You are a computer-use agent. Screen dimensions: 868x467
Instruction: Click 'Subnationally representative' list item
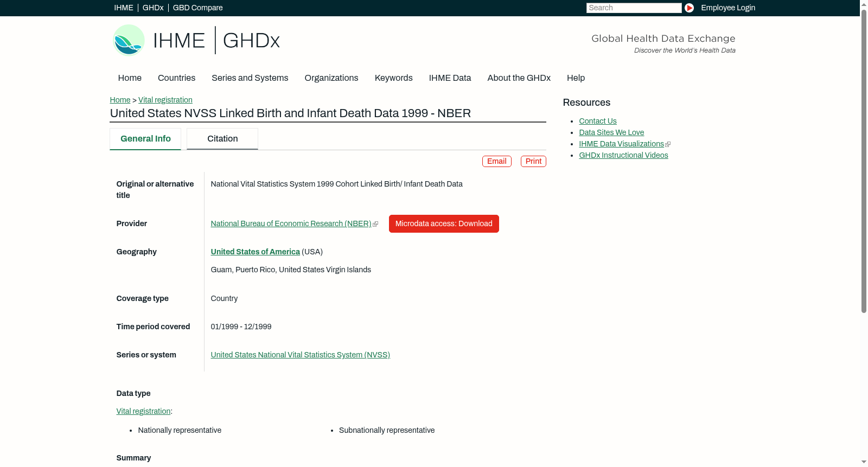click(387, 430)
